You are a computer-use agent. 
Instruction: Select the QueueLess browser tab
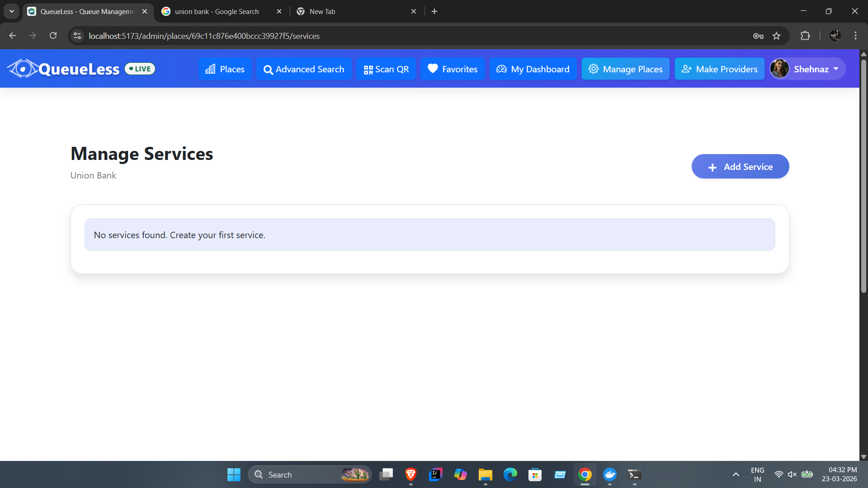pyautogui.click(x=87, y=11)
